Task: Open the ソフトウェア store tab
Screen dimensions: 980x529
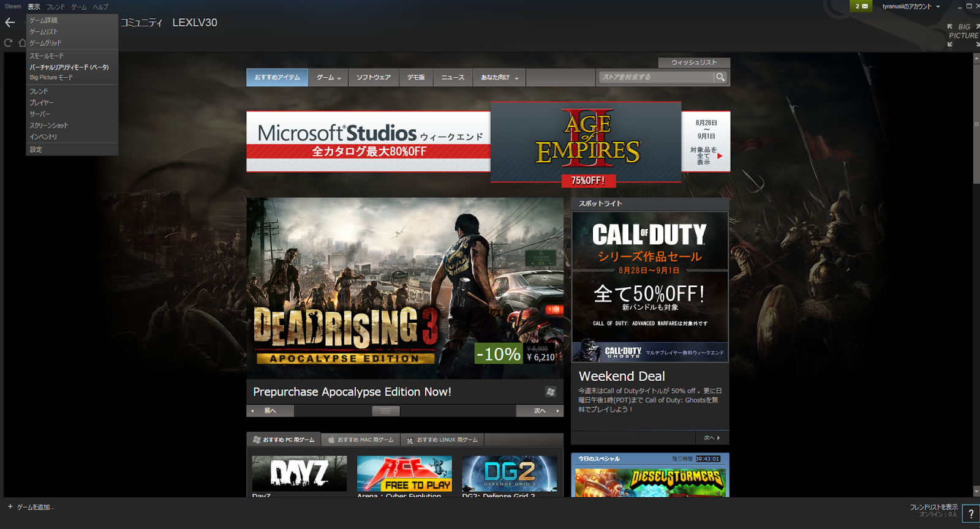Action: point(374,78)
